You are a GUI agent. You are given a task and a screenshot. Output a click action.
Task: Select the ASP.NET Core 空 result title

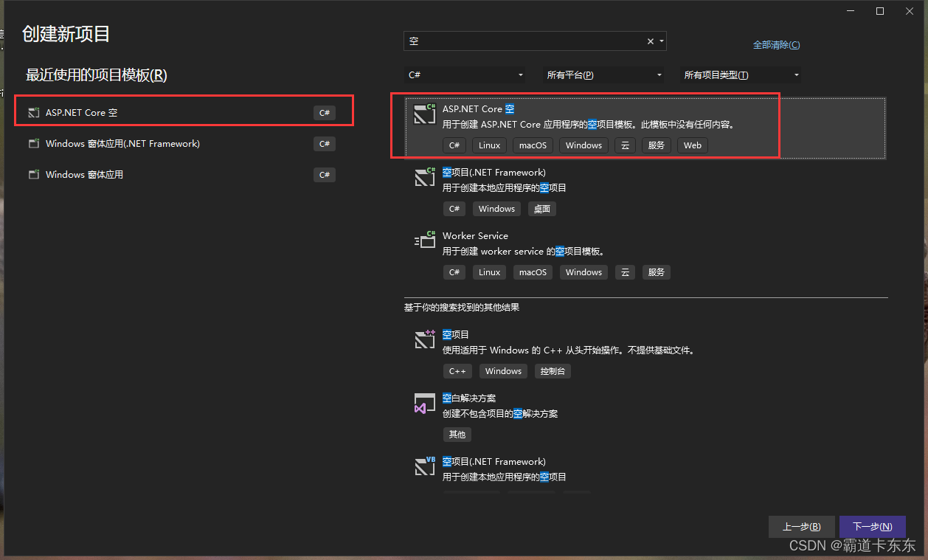478,109
